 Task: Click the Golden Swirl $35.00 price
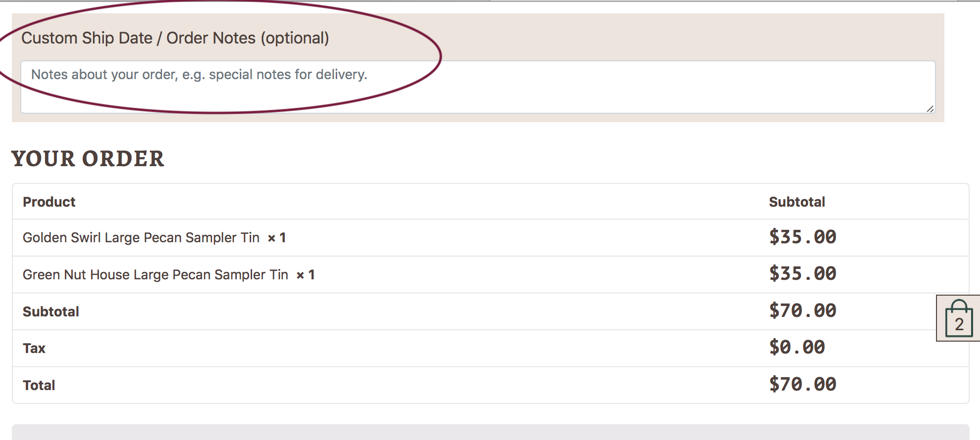click(802, 237)
